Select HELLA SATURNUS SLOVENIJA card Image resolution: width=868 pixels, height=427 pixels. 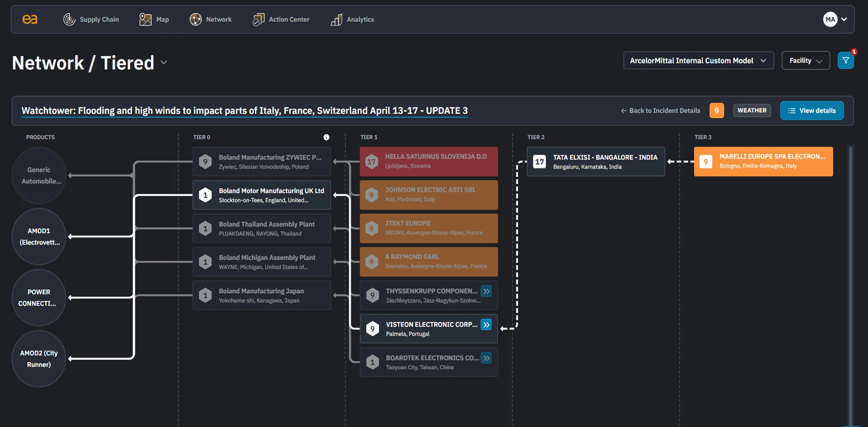pos(429,162)
